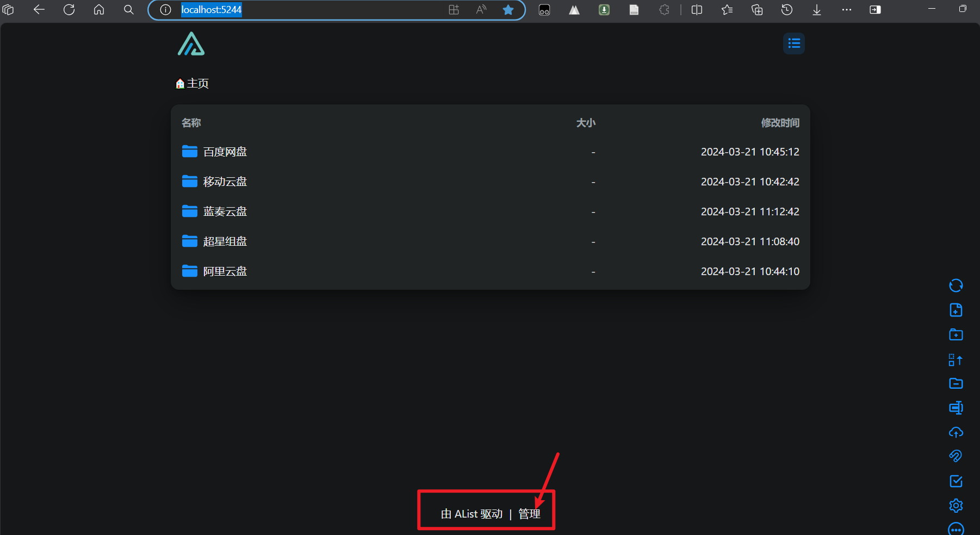
Task: Click the browser search icon
Action: (x=129, y=10)
